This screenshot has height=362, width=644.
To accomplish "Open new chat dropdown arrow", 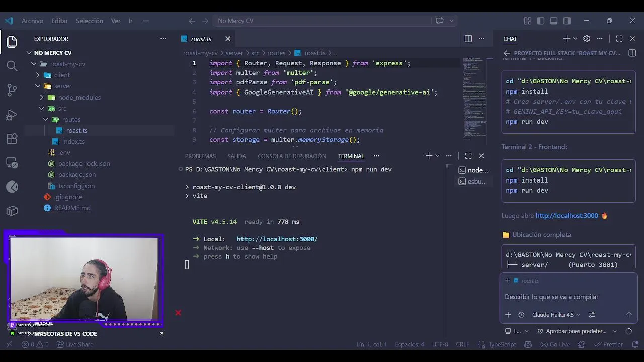I will tap(575, 39).
